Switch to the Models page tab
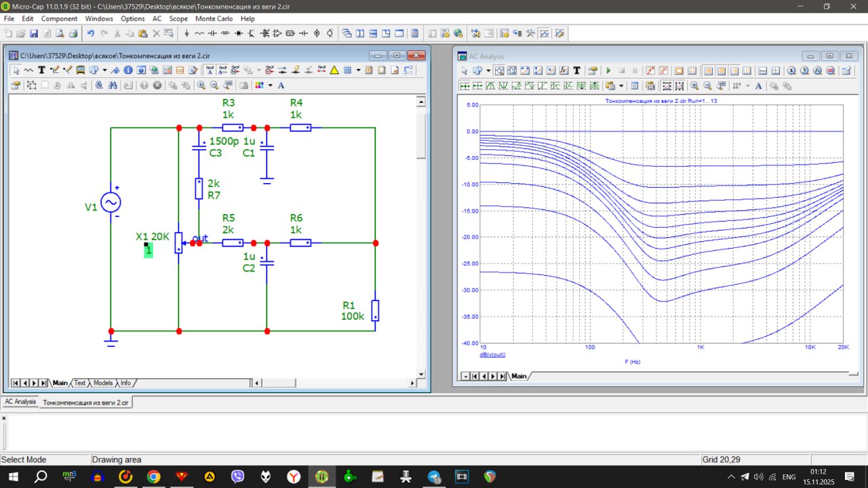868x488 pixels. tap(102, 383)
